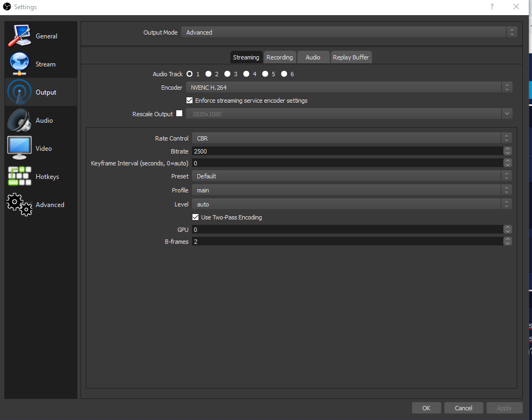Close the Settings window
The height and width of the screenshot is (420, 532).
pyautogui.click(x=516, y=6)
